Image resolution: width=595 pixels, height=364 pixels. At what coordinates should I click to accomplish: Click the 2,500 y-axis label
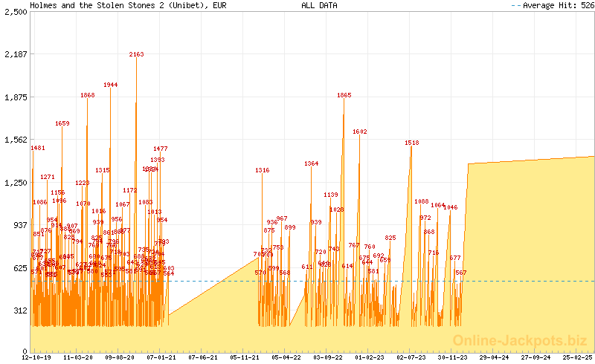point(15,11)
